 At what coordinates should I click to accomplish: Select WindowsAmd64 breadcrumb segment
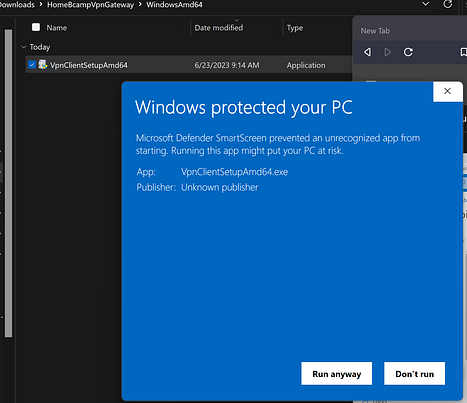click(x=174, y=5)
